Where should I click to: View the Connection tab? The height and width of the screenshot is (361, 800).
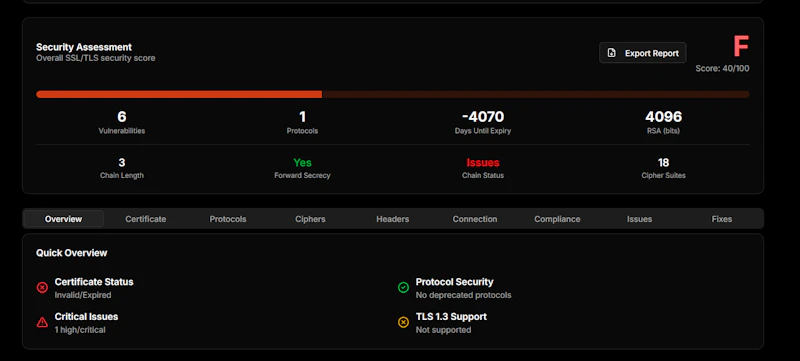click(475, 219)
